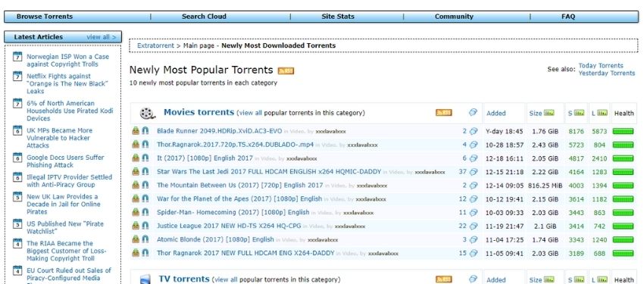Sort Movies by Size using chart icon

pos(549,113)
